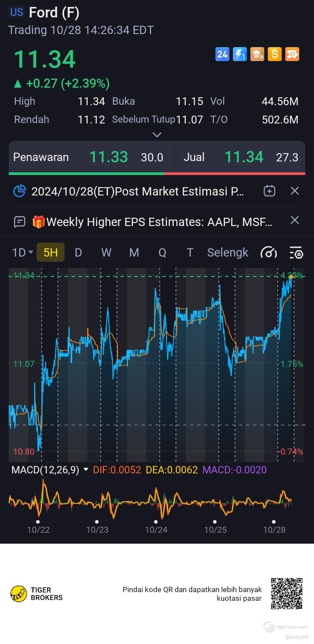
Task: Tap the lightning bolt badge icon
Action: tap(240, 54)
